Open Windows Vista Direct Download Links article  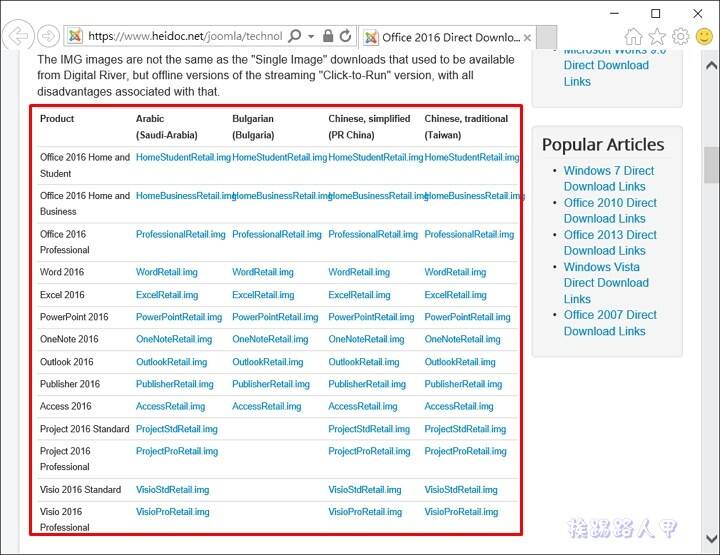click(x=606, y=283)
